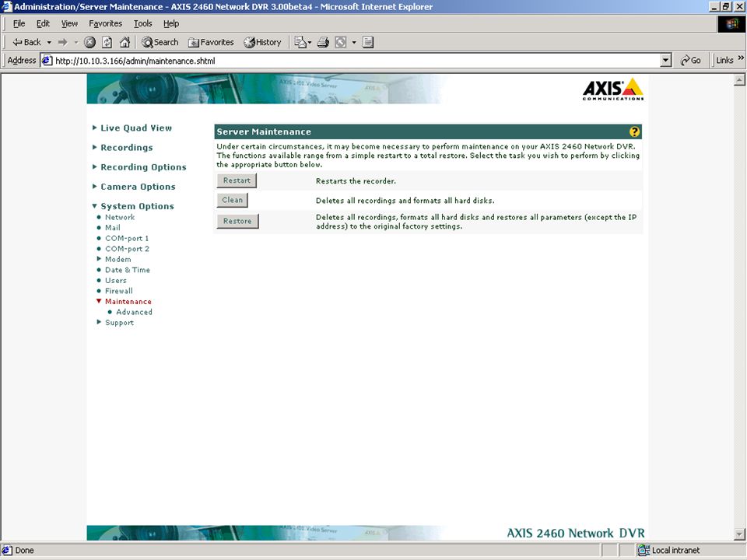Image resolution: width=747 pixels, height=560 pixels.
Task: Open the Mail settings link
Action: pos(112,228)
